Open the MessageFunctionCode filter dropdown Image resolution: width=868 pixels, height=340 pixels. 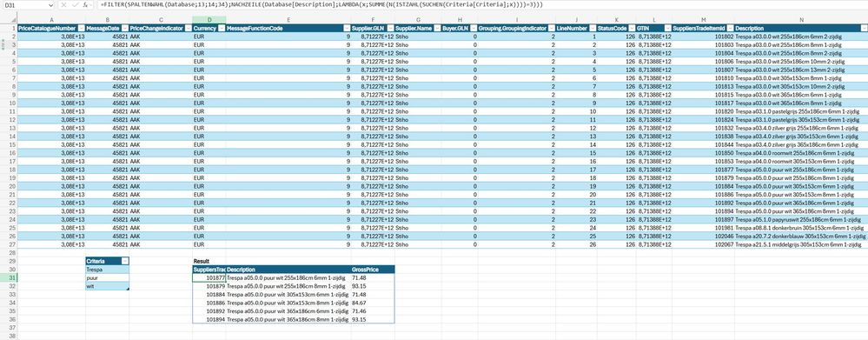pos(347,28)
